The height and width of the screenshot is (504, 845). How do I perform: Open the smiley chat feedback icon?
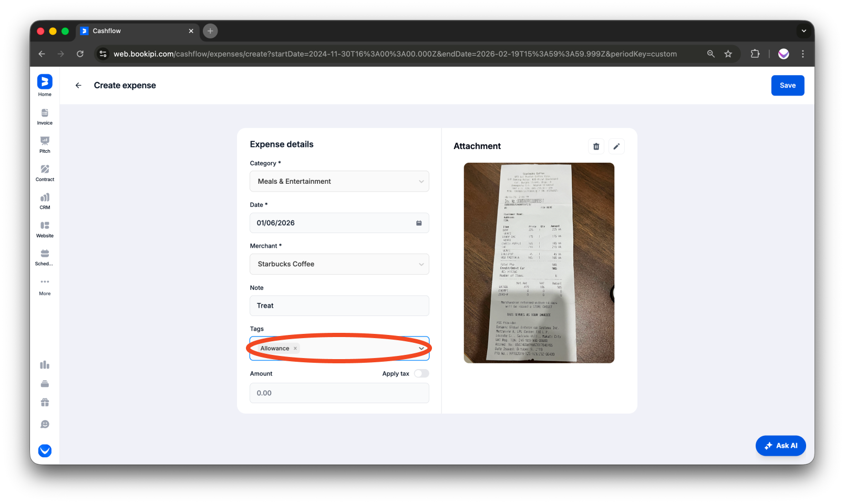(x=45, y=424)
